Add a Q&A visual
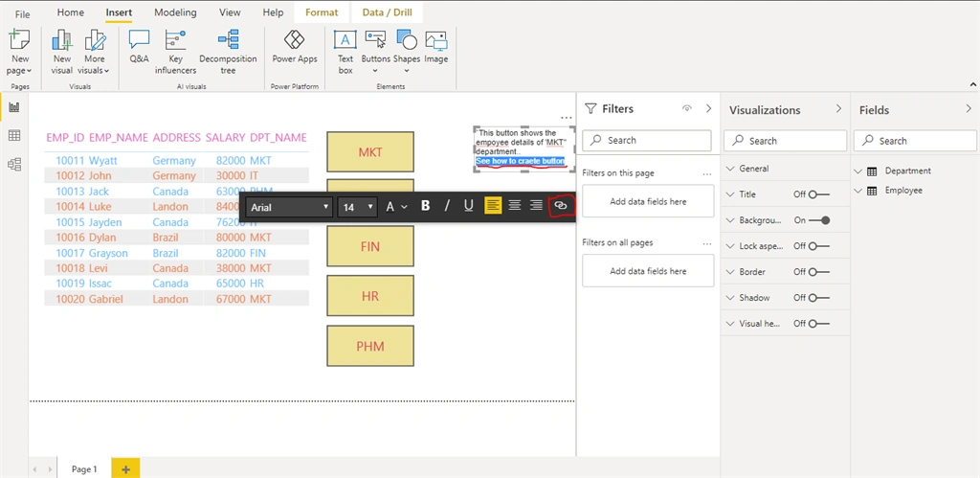This screenshot has width=980, height=478. point(139,47)
